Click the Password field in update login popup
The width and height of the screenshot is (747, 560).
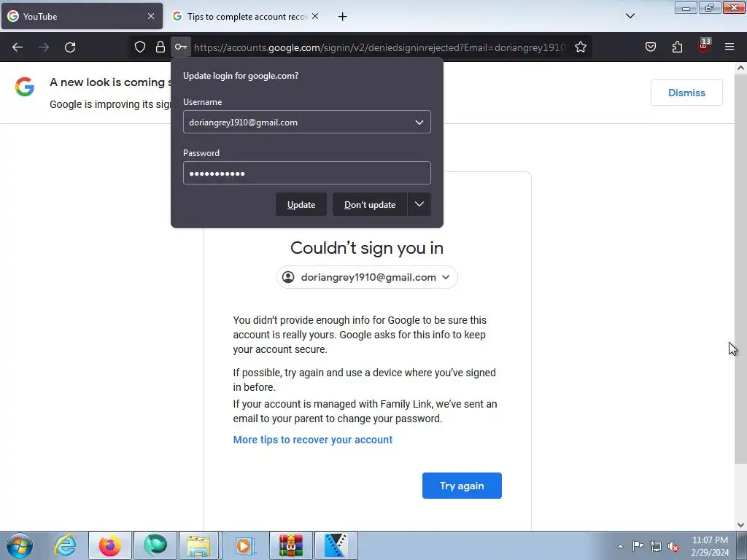307,173
